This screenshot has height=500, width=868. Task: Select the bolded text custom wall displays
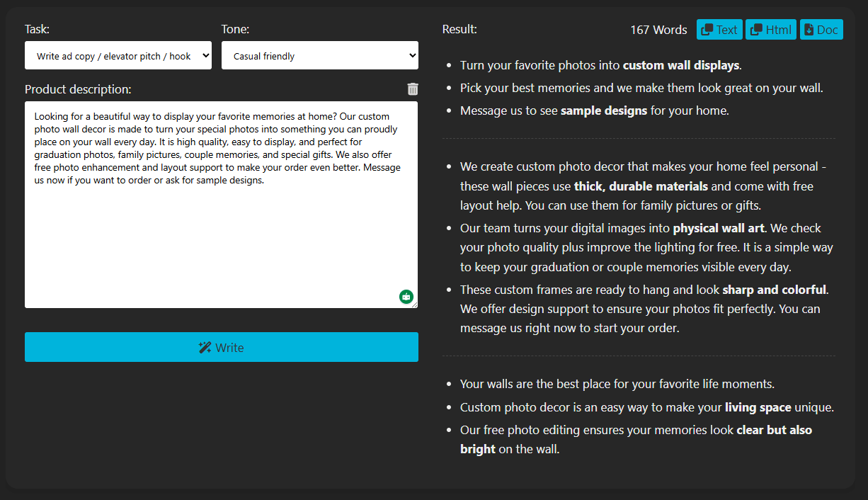click(680, 64)
